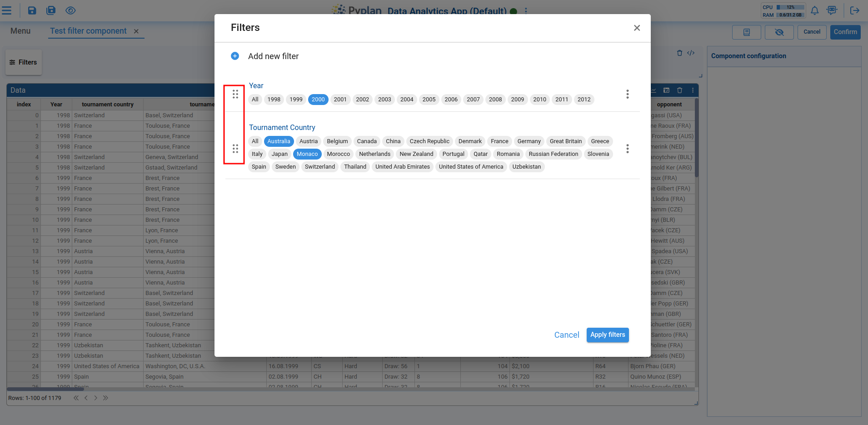This screenshot has height=425, width=868.
Task: Open the notifications bell
Action: click(814, 10)
